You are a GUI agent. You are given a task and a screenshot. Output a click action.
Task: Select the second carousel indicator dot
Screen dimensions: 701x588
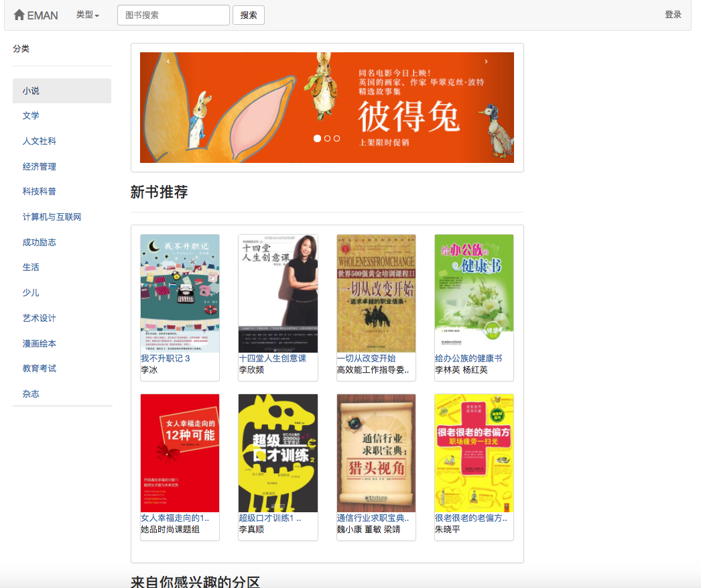pos(327,139)
